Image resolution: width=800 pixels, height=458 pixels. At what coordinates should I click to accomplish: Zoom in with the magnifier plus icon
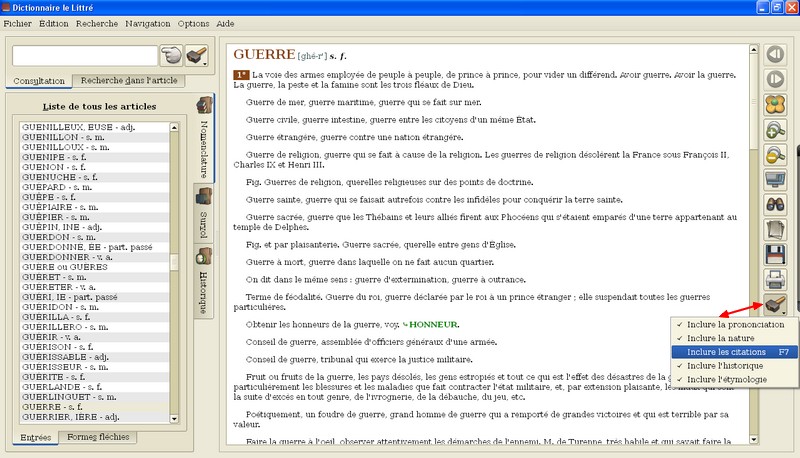click(x=775, y=130)
